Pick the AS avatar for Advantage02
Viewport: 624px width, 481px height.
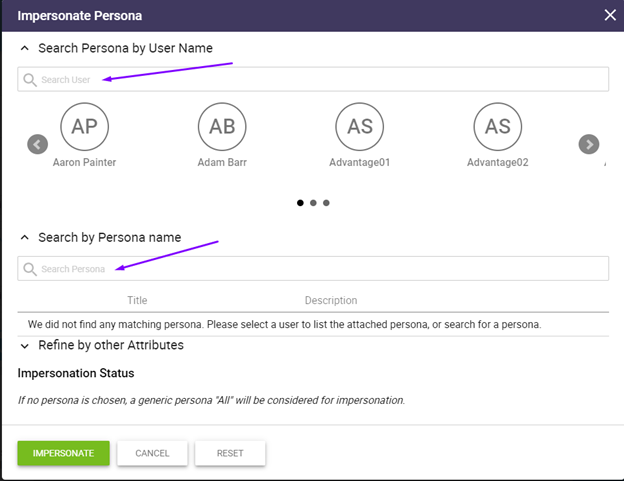497,127
